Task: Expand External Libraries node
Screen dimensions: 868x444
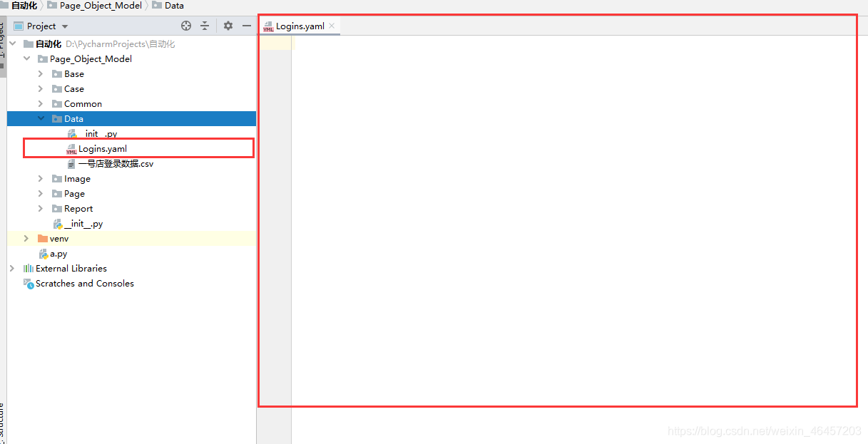Action: tap(12, 269)
